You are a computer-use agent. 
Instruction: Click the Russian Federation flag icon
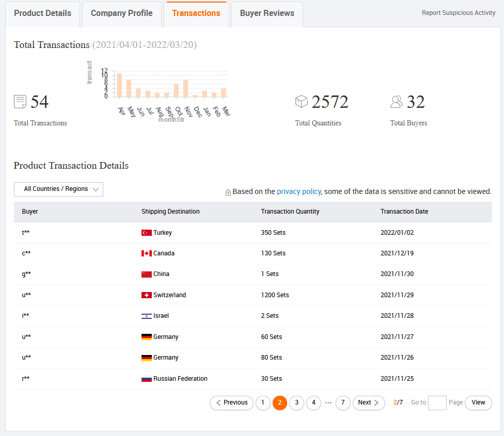point(146,379)
